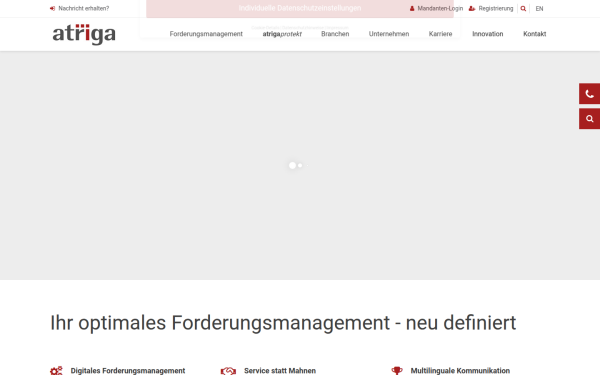Click the add-user icon beside Registrierung

(472, 8)
